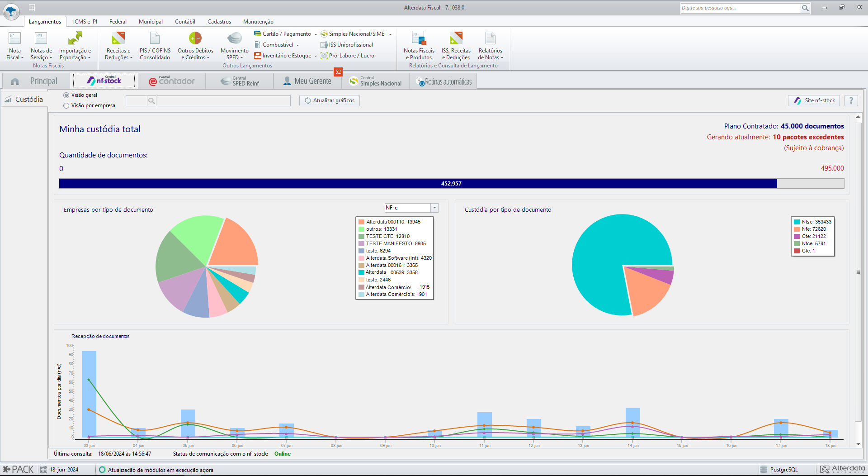The width and height of the screenshot is (868, 476).
Task: Click the Simples Nacional/SIMEI icon
Action: (x=324, y=34)
